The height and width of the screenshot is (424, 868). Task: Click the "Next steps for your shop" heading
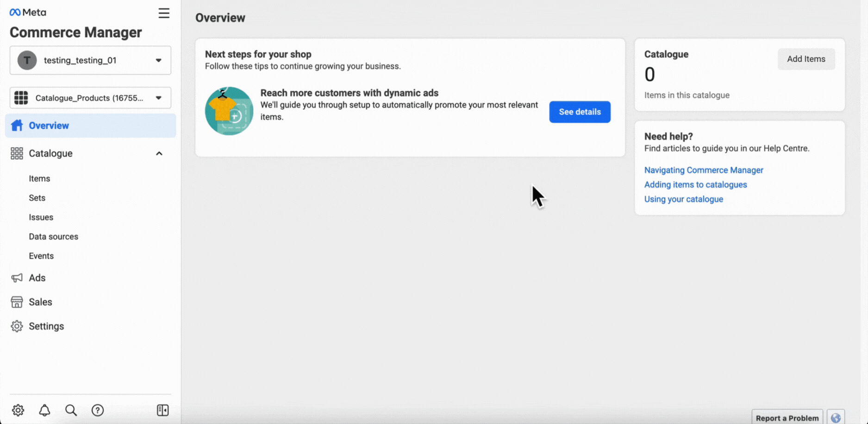(258, 54)
